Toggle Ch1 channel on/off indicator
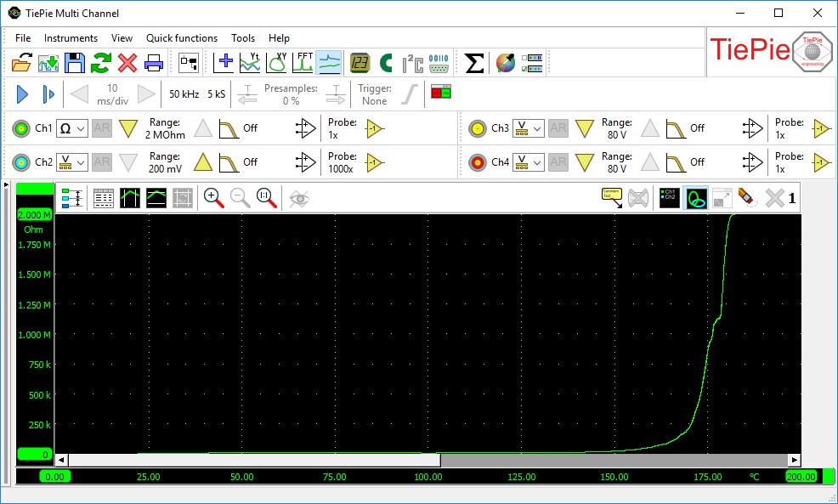 click(x=22, y=128)
